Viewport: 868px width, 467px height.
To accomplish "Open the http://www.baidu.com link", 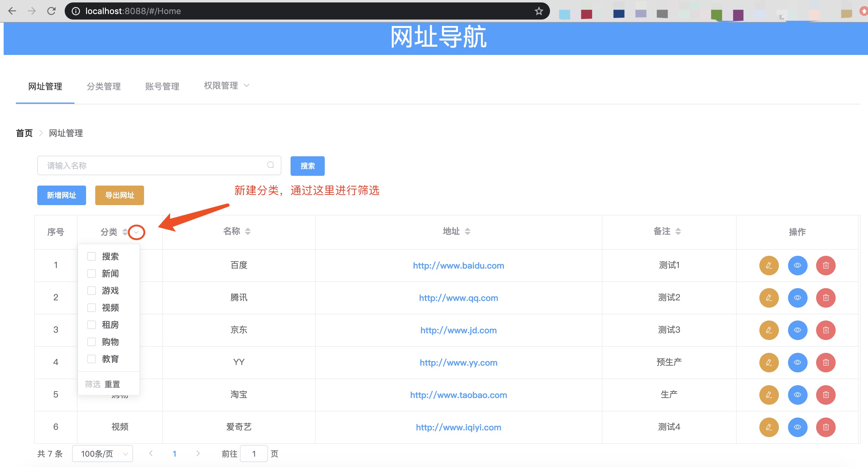I will point(459,266).
